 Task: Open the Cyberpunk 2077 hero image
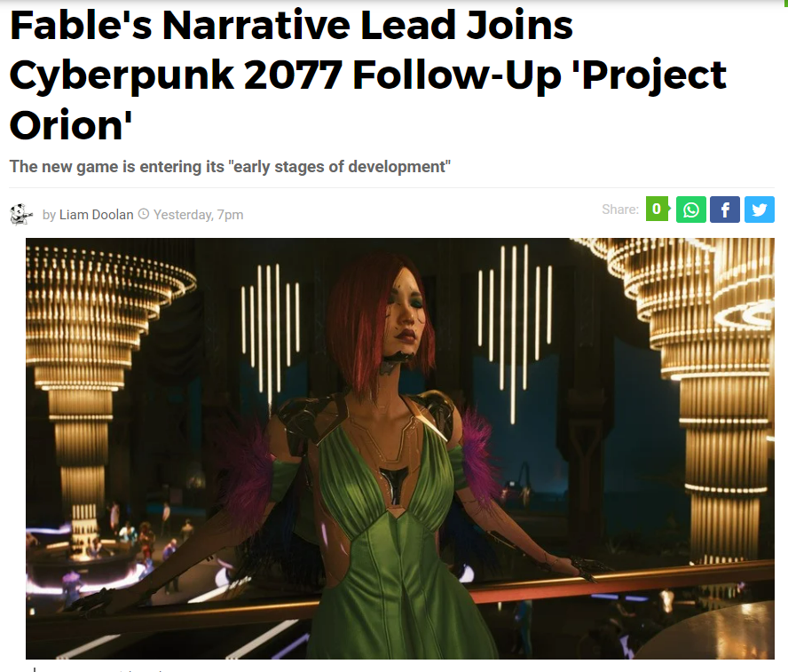coord(400,448)
